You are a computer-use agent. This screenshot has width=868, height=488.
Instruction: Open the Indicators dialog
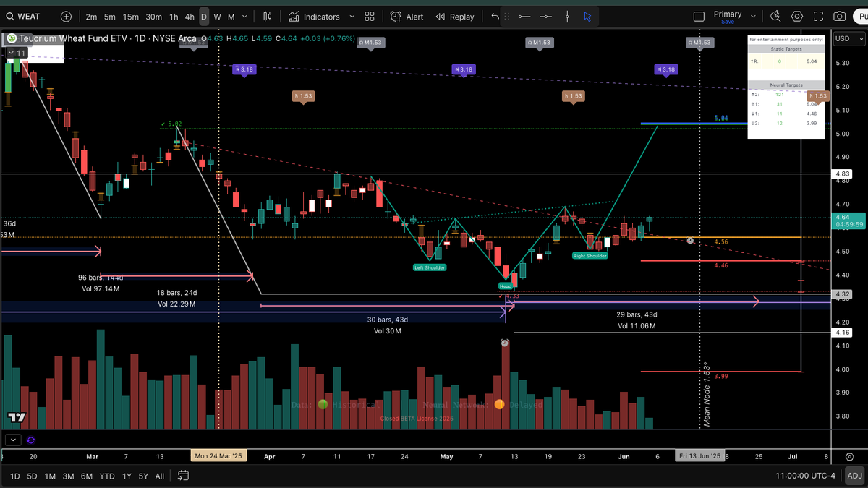(x=314, y=17)
